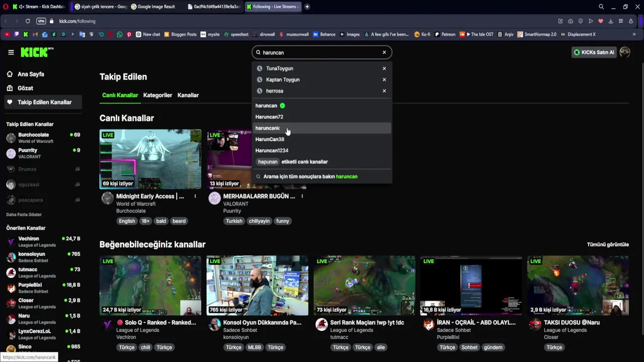
Task: Click 'Tümünü görüntüle' link
Action: [608, 244]
